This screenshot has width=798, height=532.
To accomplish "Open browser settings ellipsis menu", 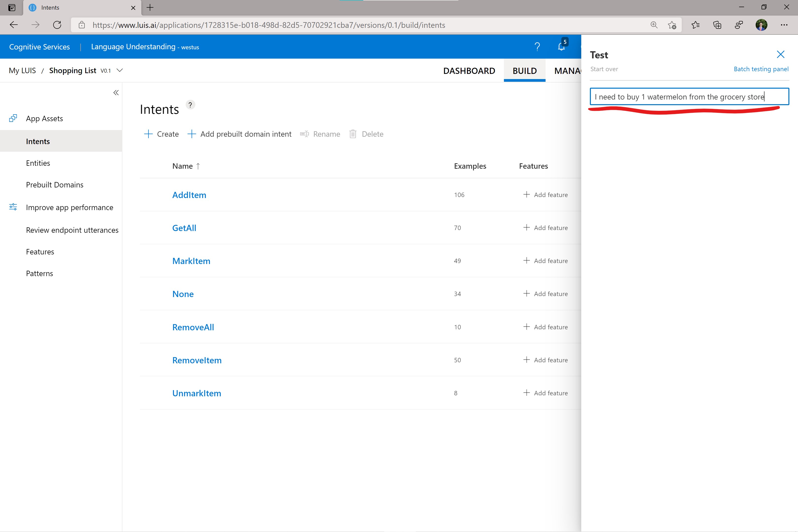I will coord(784,25).
